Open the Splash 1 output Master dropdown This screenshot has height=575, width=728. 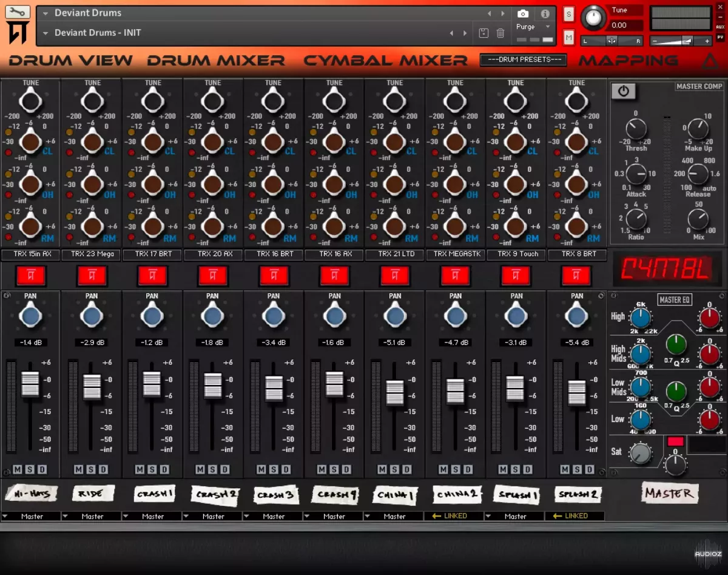514,517
